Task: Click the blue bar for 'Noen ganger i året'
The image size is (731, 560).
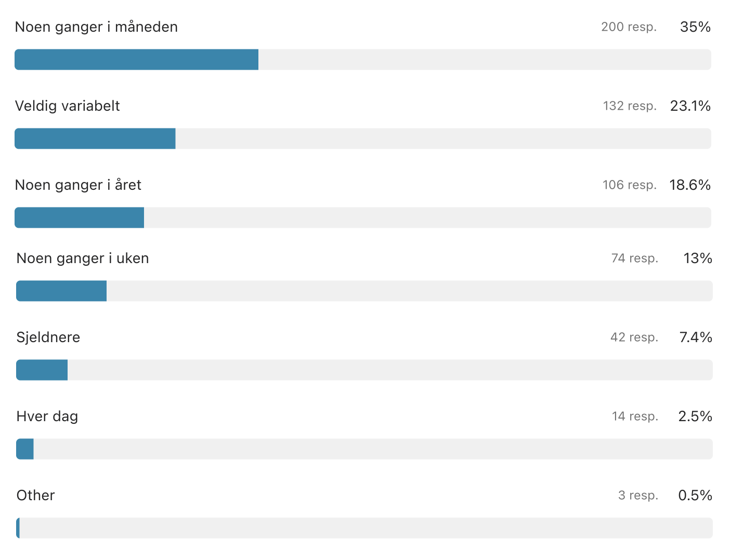Action: click(x=79, y=218)
